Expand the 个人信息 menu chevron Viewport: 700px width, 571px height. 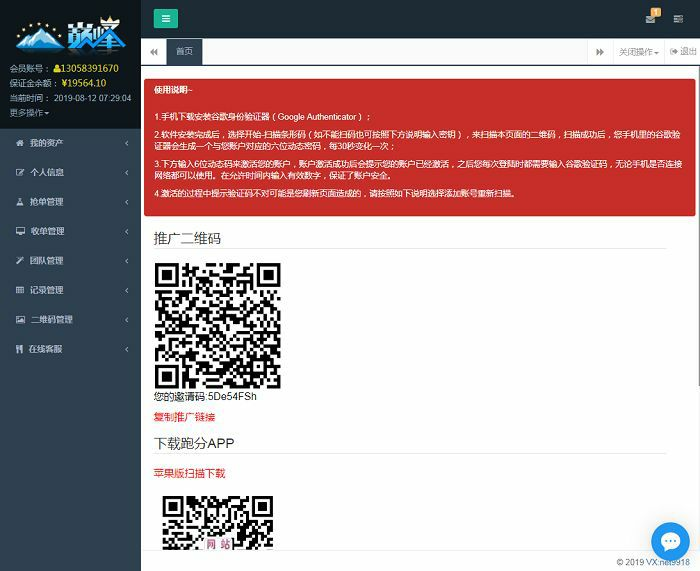[127, 172]
